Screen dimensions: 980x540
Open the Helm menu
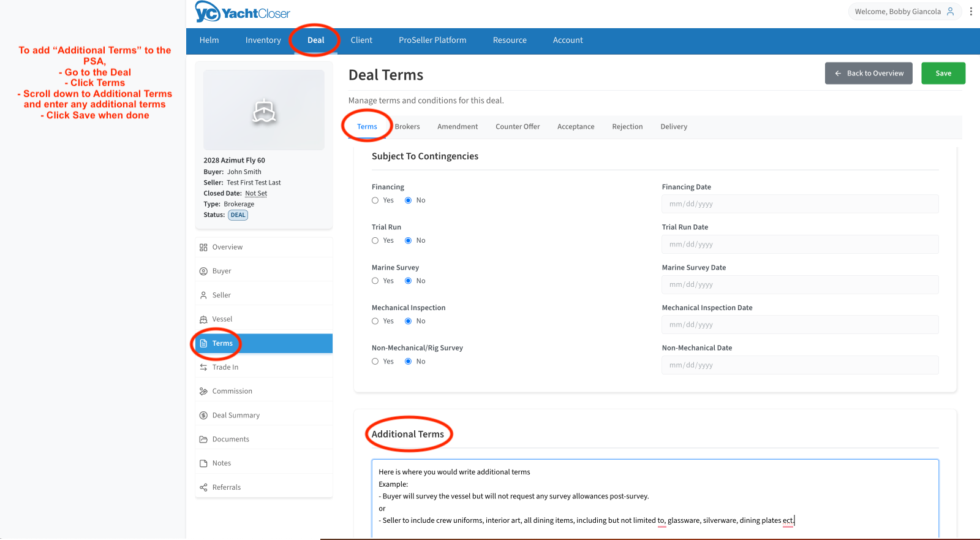[209, 40]
